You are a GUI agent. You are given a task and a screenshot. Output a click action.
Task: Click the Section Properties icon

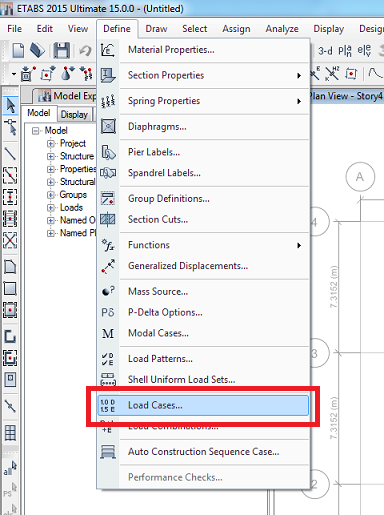point(108,75)
